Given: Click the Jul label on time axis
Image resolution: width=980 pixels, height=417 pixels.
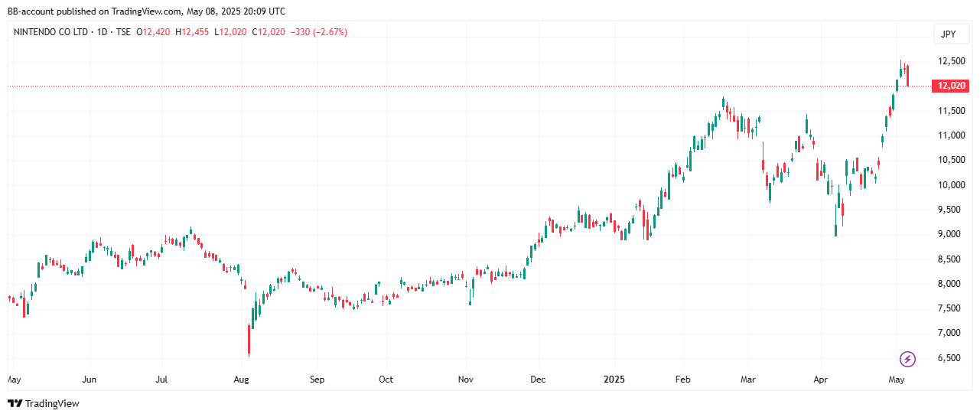Looking at the screenshot, I should (x=161, y=380).
